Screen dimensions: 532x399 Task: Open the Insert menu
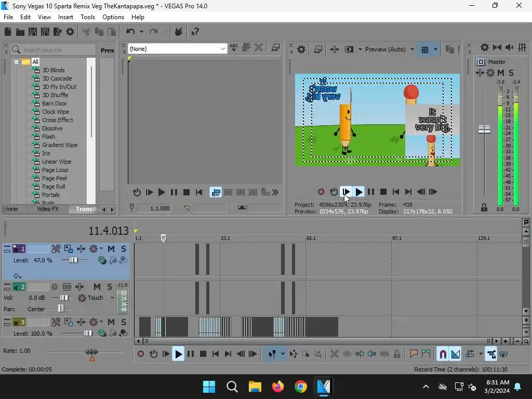[x=65, y=17]
